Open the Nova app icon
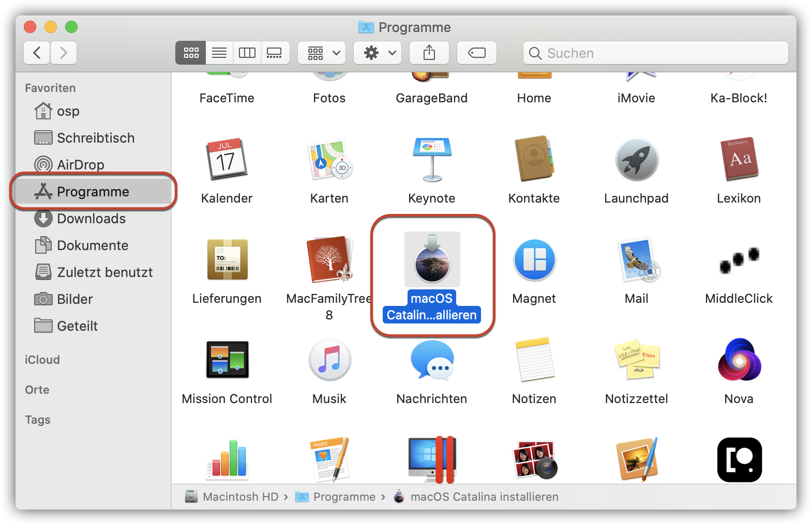The height and width of the screenshot is (525, 812). tap(739, 360)
